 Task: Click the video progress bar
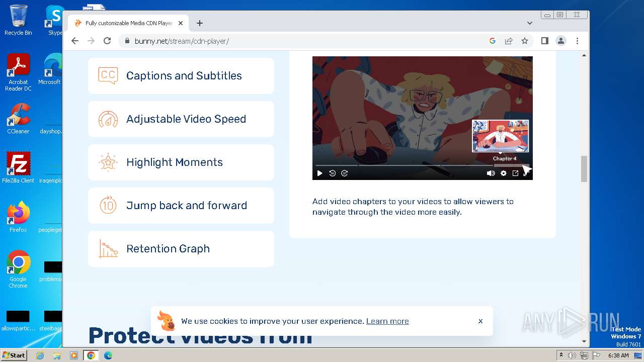click(423, 165)
